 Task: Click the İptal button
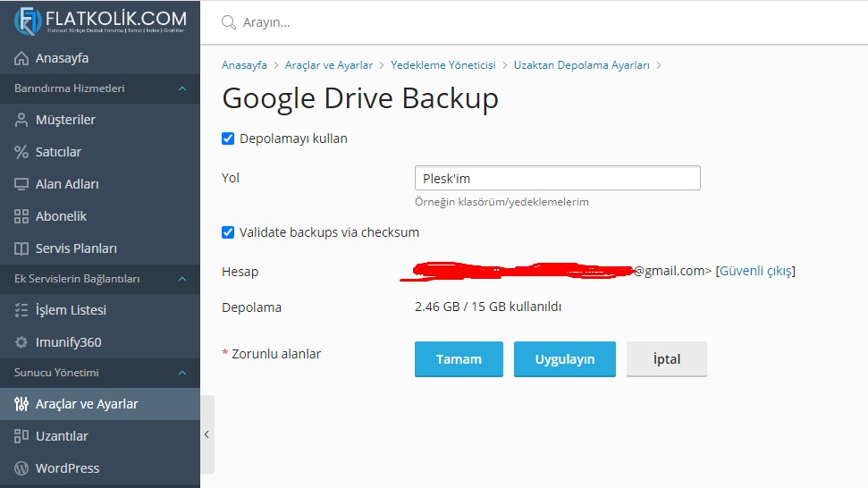click(667, 359)
